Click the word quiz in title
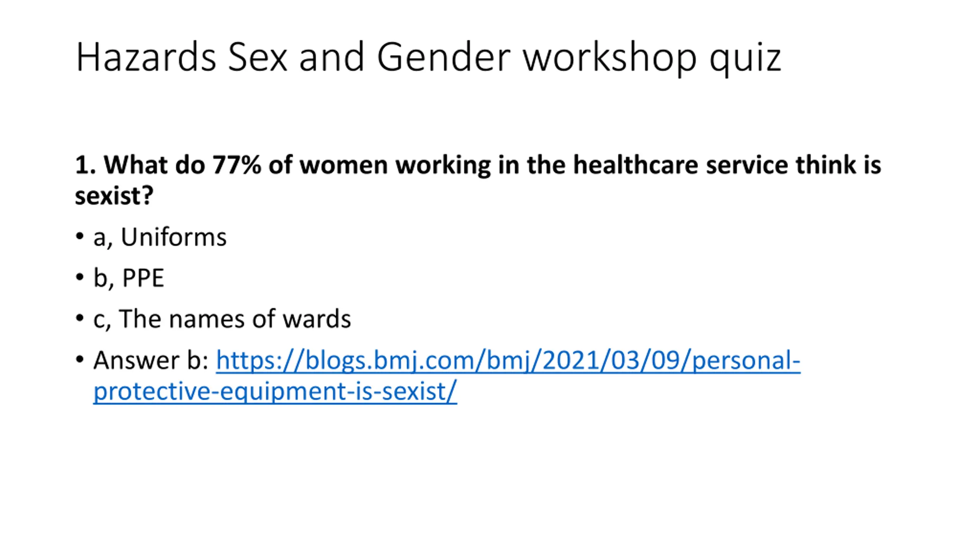The width and height of the screenshot is (980, 551). tap(745, 59)
